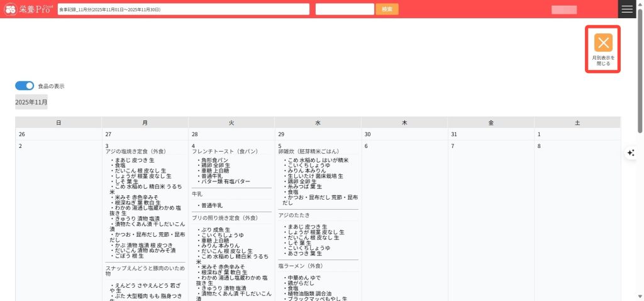
Task: Click the empty search input box
Action: coord(345,9)
